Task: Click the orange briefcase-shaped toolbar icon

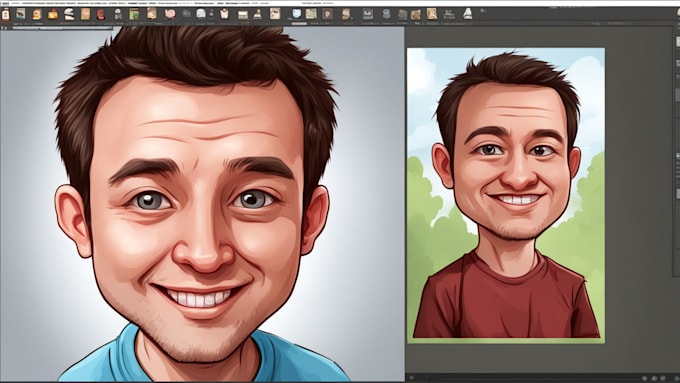Action: (53, 14)
